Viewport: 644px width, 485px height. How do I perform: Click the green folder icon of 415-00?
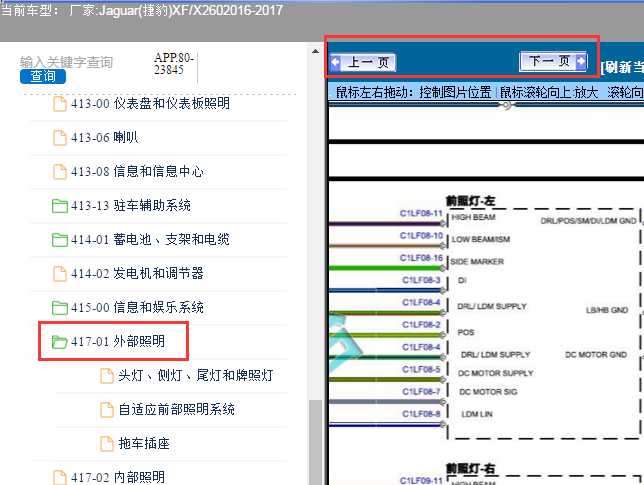tap(60, 308)
